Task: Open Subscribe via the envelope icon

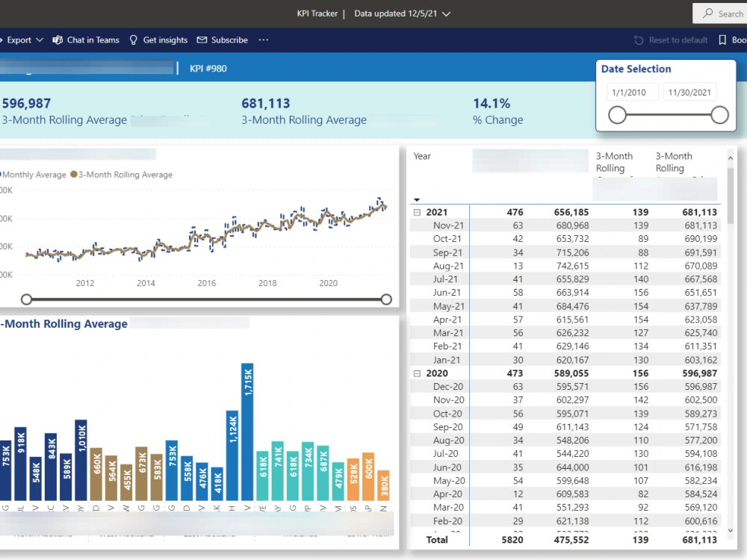Action: click(x=201, y=40)
